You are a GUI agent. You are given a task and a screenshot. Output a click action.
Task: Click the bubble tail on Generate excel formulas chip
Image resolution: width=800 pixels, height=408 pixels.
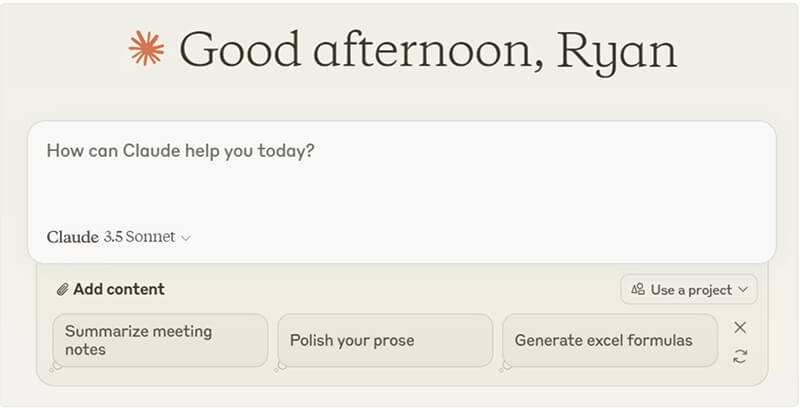click(x=506, y=366)
